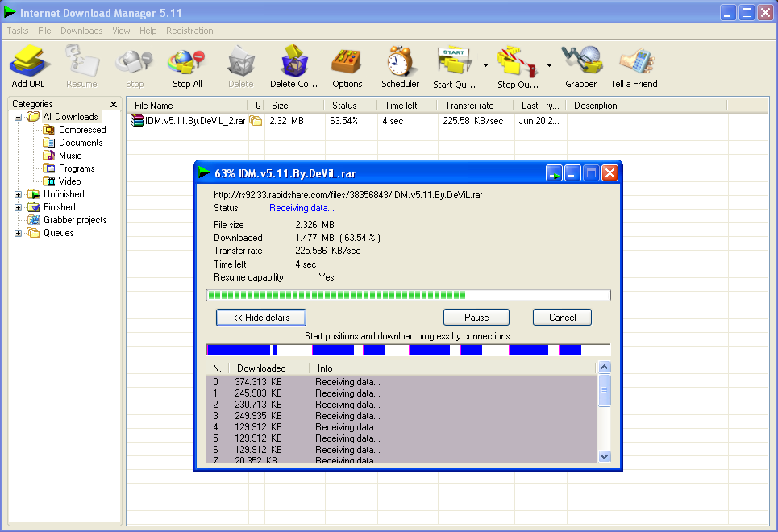Click the Tell a Friend icon
The image size is (778, 532).
(x=634, y=66)
